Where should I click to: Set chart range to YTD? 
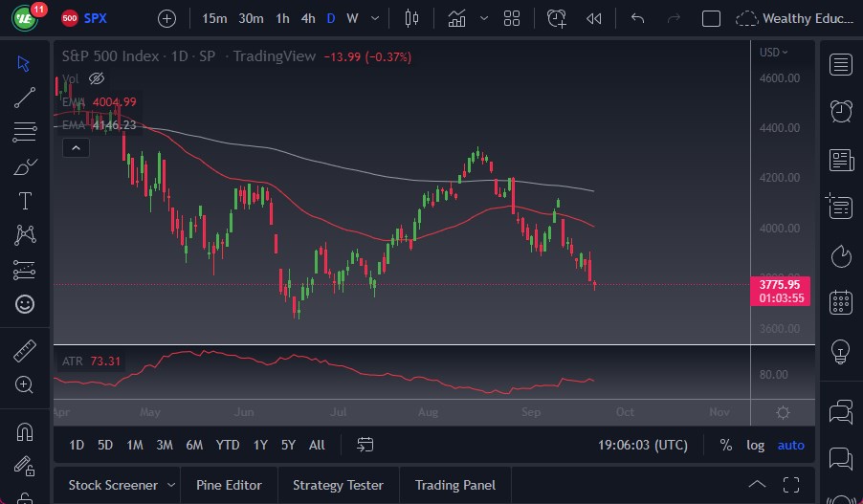pyautogui.click(x=227, y=445)
